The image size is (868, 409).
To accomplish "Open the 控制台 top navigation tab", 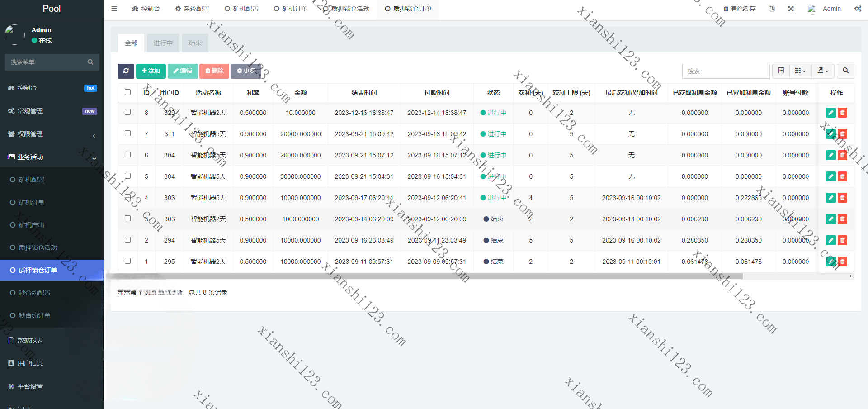I will [146, 9].
